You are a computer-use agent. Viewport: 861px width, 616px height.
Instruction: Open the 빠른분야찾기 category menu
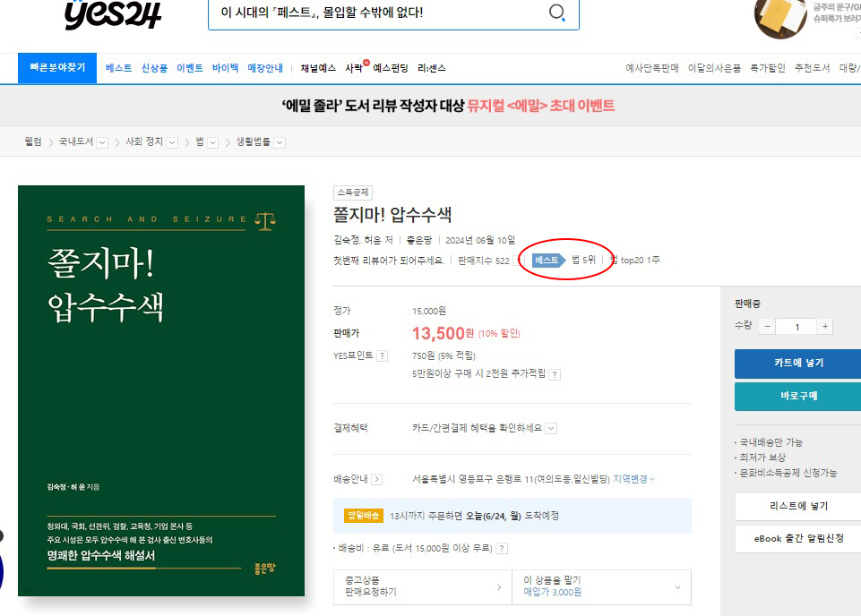[57, 68]
